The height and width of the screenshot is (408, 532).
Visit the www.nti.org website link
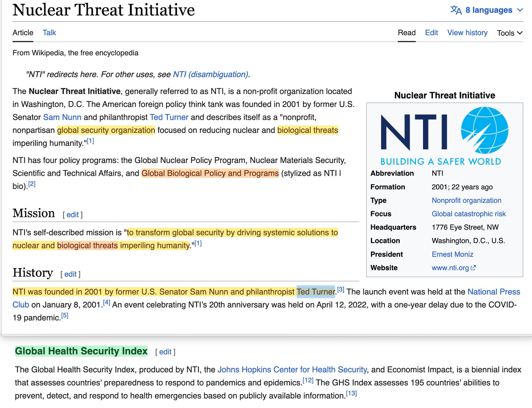(x=450, y=268)
